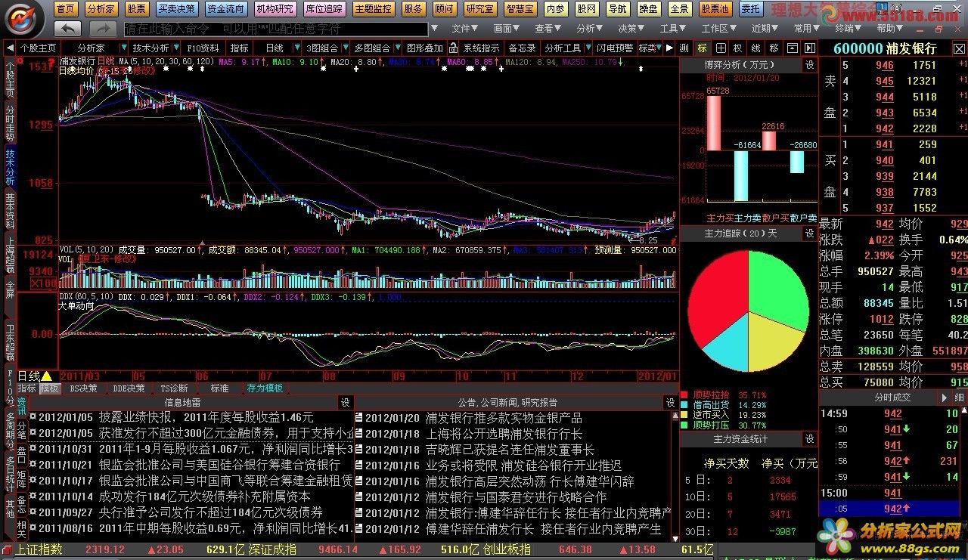Switch to the TS诊断 tab
968x560 pixels.
pyautogui.click(x=174, y=388)
